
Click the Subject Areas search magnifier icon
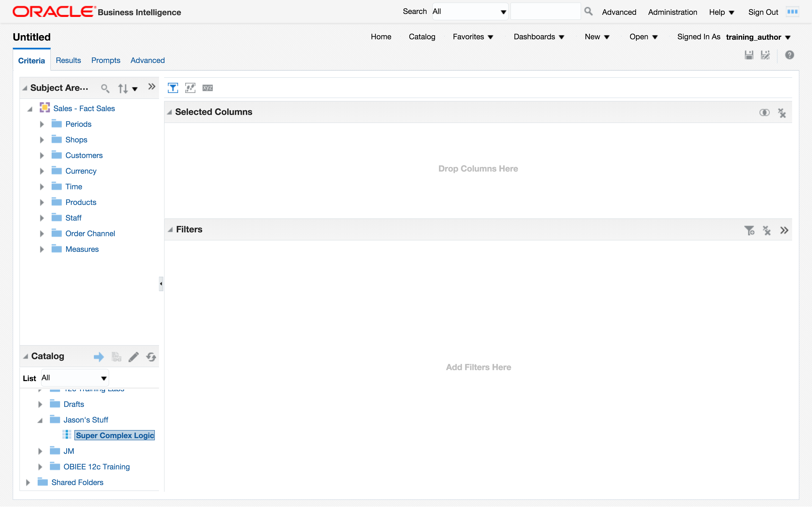pyautogui.click(x=105, y=88)
